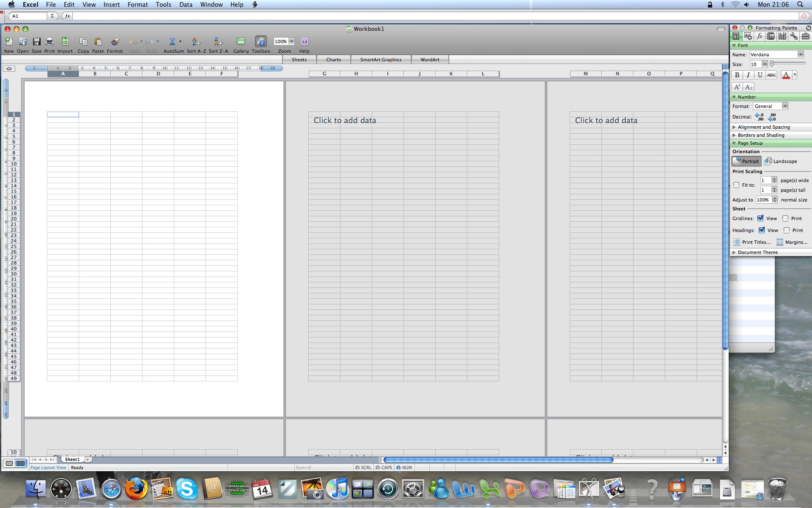Screen dimensions: 812x508
Task: Toggle the Toolbox icon
Action: (261, 41)
